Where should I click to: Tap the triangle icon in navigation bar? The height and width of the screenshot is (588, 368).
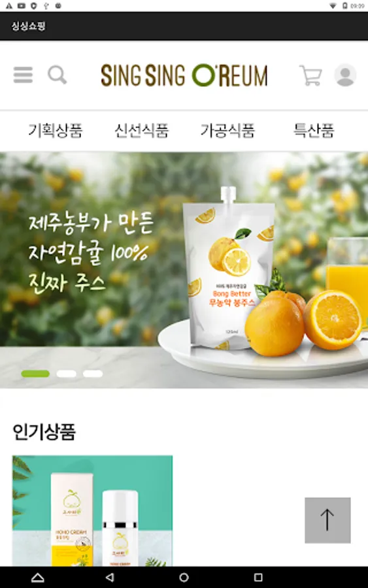(37, 578)
